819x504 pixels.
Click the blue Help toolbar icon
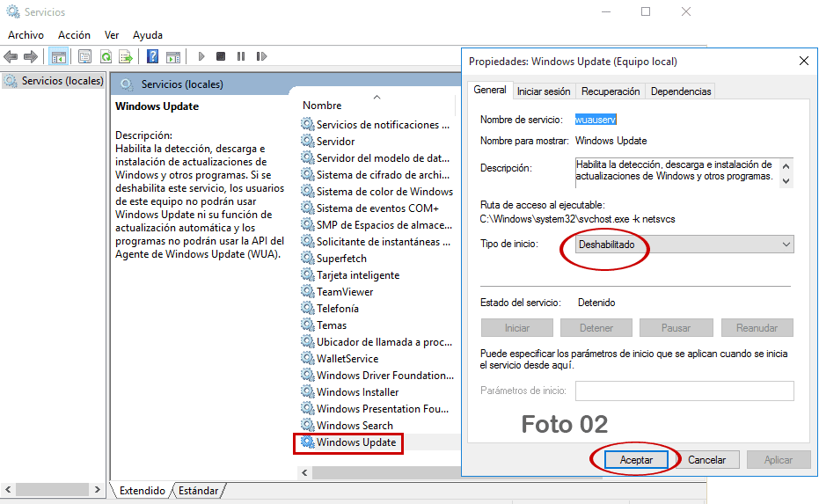[x=152, y=56]
